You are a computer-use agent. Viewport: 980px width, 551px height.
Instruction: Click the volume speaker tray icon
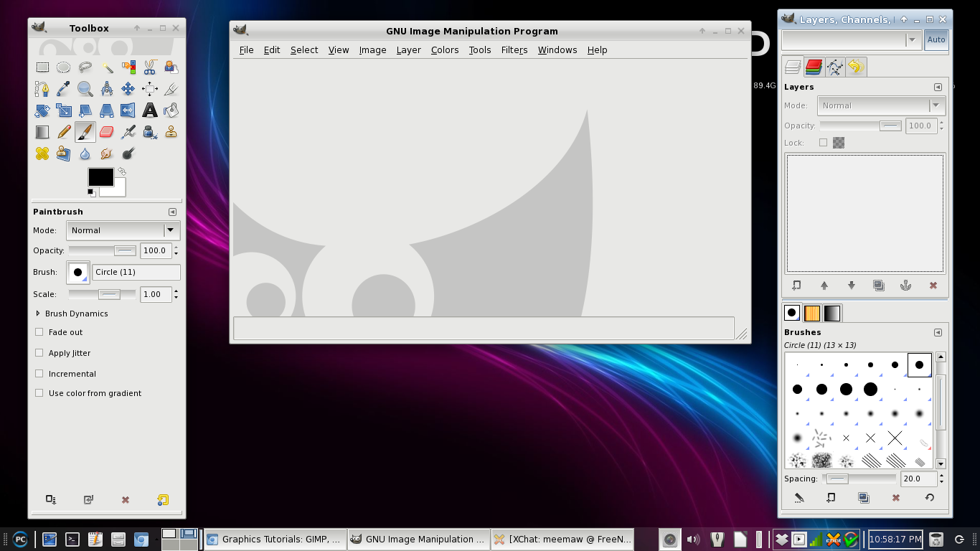(692, 540)
